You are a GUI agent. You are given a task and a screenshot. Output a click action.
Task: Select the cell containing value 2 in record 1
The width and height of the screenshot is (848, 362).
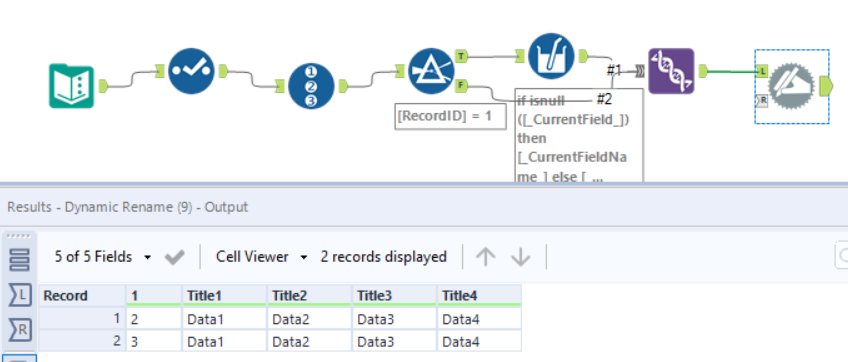click(x=154, y=319)
